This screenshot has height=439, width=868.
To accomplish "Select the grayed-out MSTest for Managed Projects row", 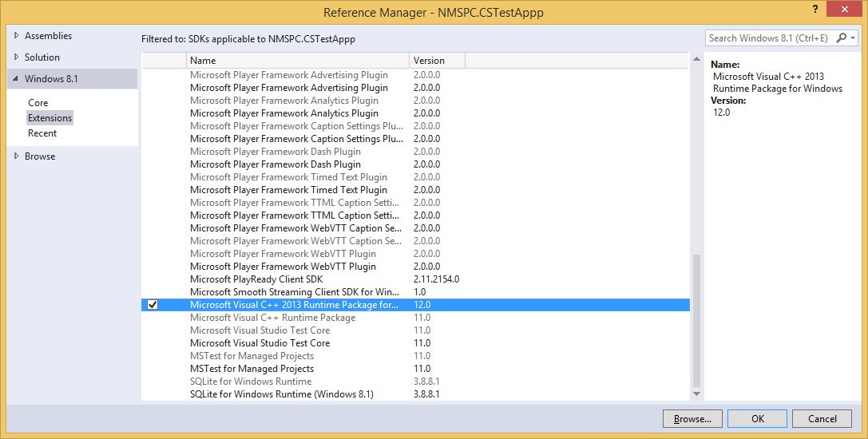I will (x=415, y=356).
